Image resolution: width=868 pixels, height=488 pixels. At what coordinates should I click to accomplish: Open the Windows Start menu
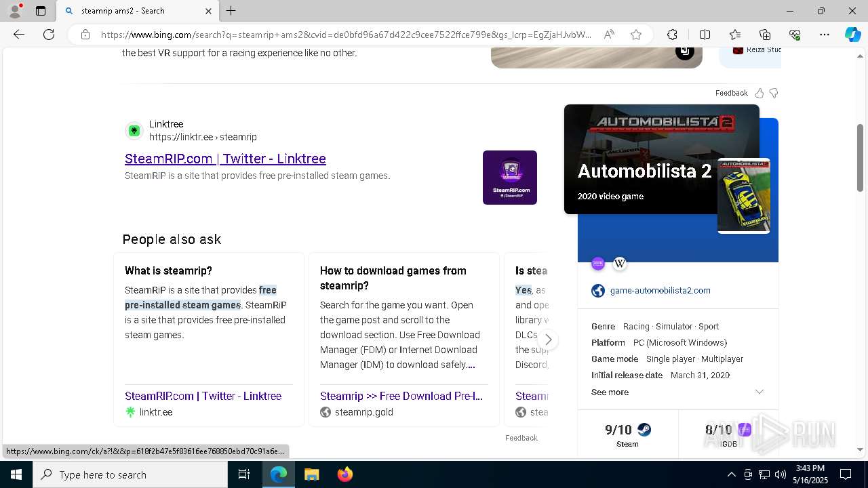[x=16, y=474]
